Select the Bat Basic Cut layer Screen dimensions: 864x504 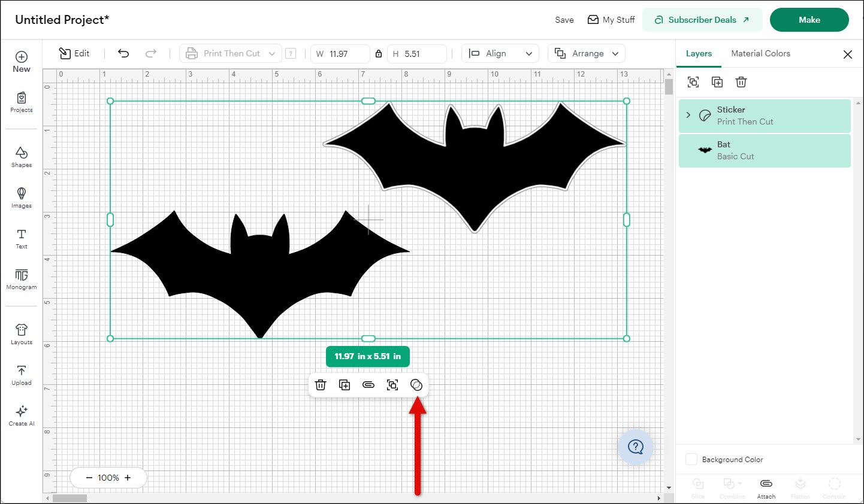point(765,150)
